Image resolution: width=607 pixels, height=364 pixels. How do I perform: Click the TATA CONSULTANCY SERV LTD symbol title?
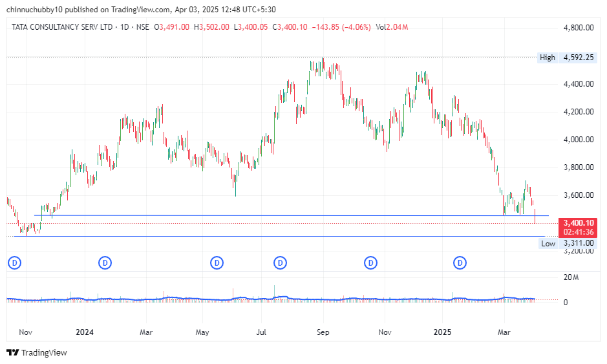tap(62, 27)
